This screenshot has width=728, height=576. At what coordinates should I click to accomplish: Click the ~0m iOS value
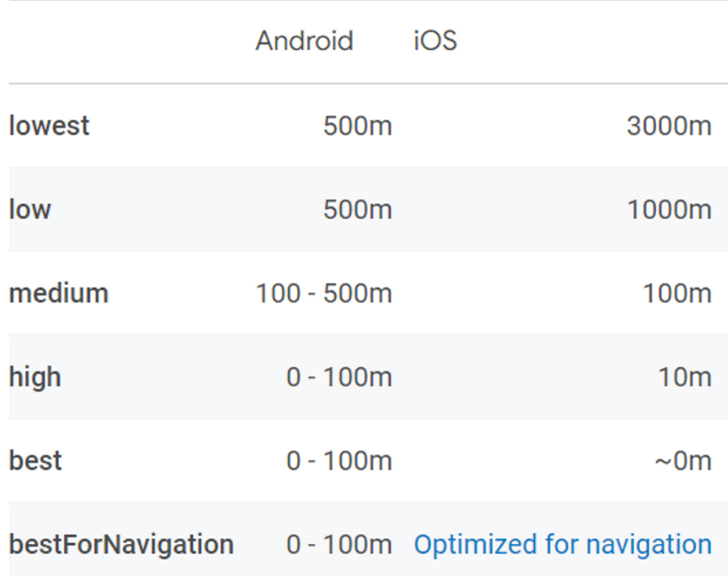tap(683, 461)
